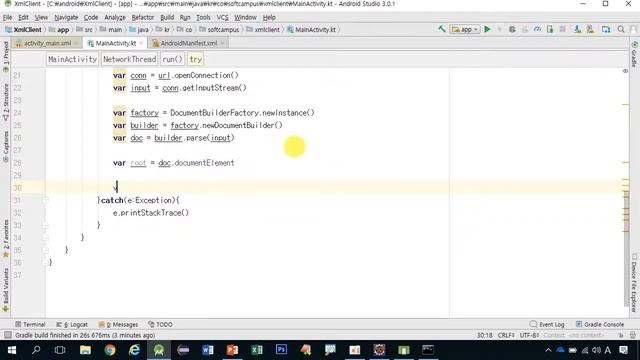Toggle the read-only lock icon in status bar
Viewport: 640px width, 360px height.
point(621,335)
